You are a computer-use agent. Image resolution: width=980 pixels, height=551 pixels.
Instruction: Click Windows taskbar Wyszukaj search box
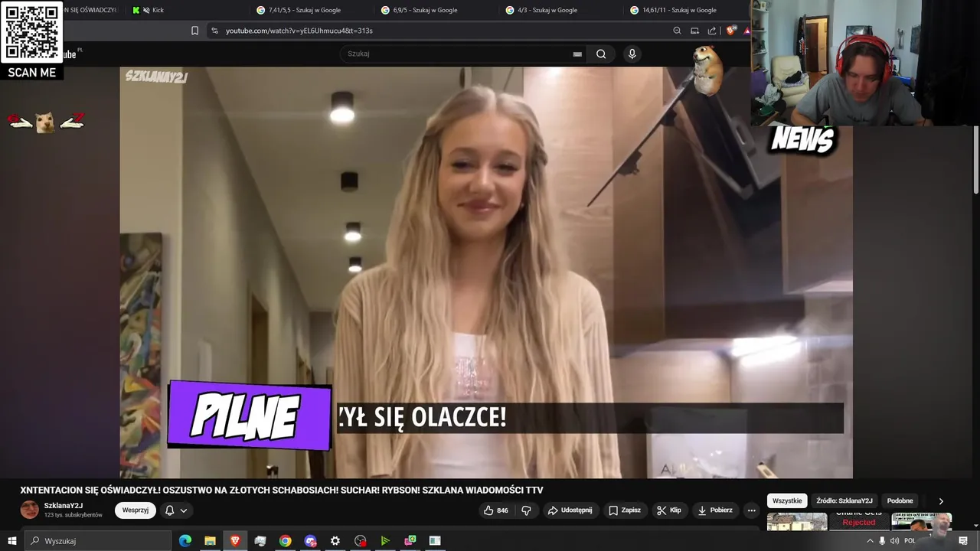pos(98,540)
